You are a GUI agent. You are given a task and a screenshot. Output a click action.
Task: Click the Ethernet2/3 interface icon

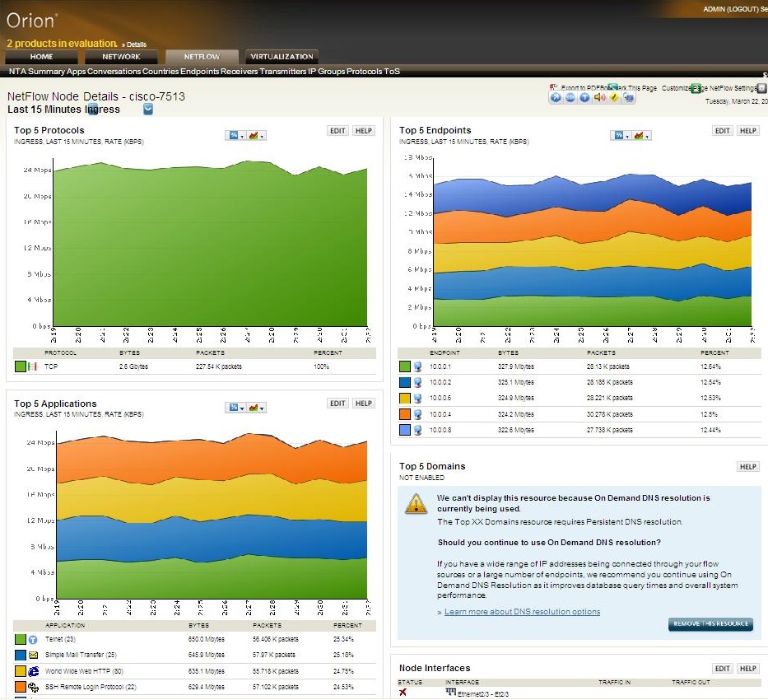coord(450,692)
